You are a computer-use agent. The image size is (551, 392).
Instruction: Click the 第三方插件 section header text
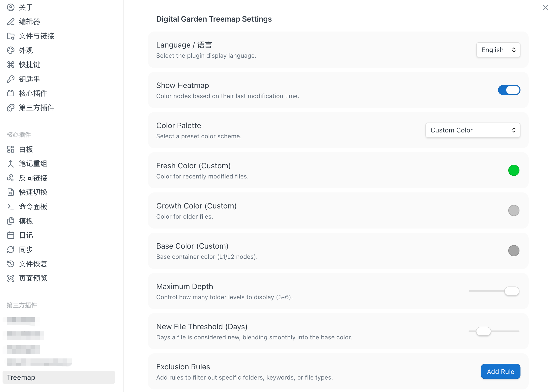(x=22, y=305)
